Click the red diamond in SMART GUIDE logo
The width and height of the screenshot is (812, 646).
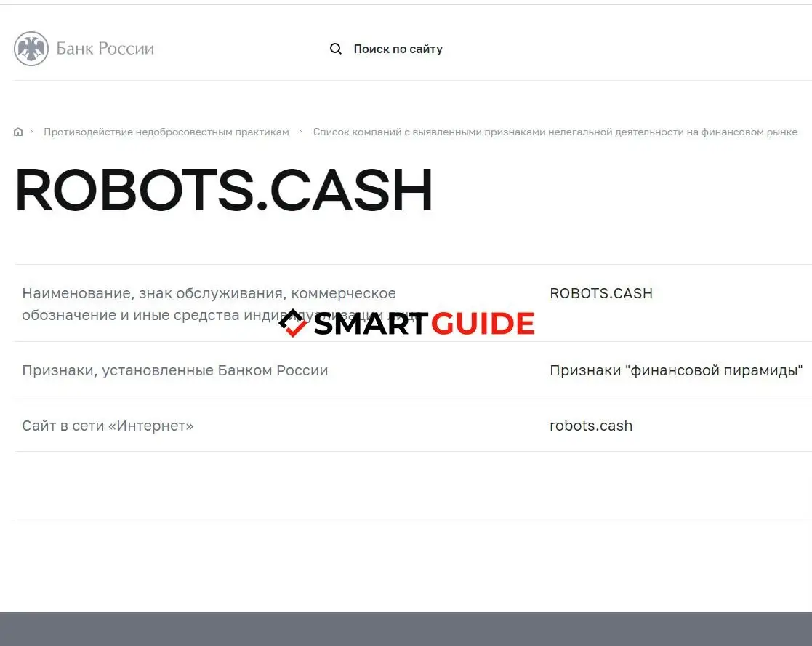(293, 323)
